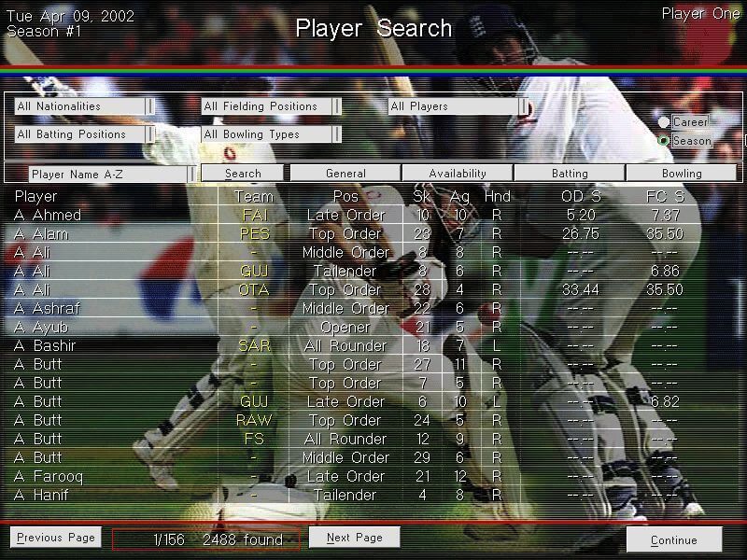Click the Season #1 label

click(x=44, y=32)
